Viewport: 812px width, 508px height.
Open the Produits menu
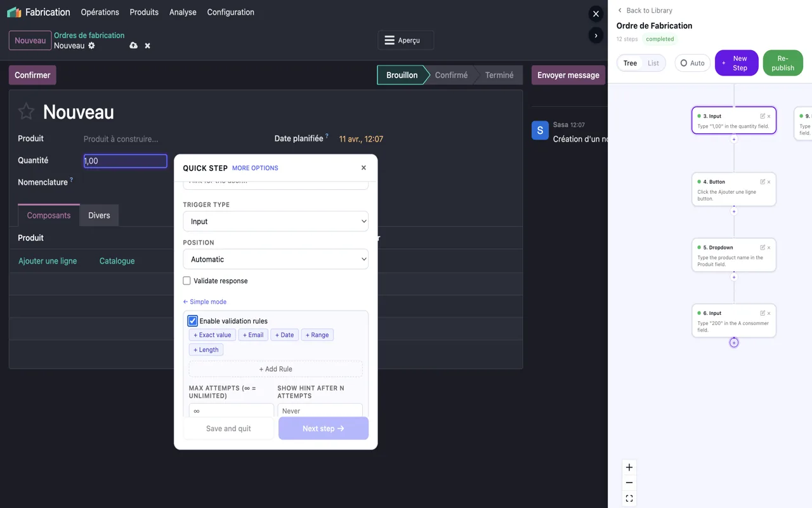(144, 12)
